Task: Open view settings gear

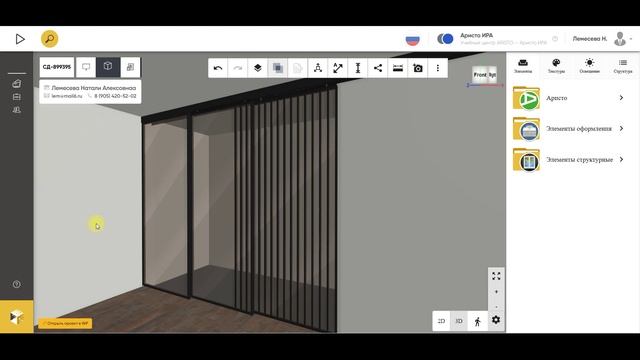Action: pyautogui.click(x=496, y=320)
